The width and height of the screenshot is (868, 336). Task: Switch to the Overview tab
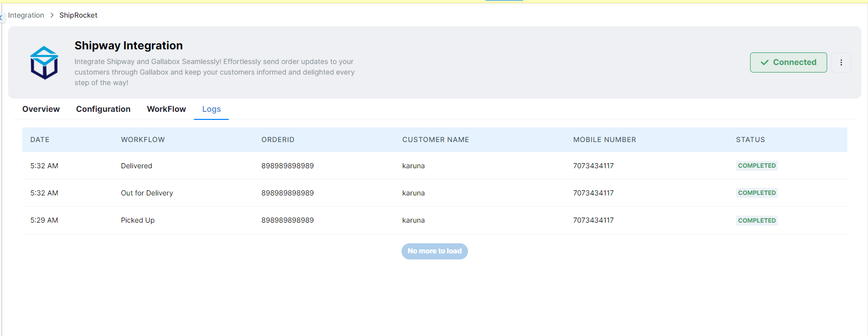(x=41, y=109)
